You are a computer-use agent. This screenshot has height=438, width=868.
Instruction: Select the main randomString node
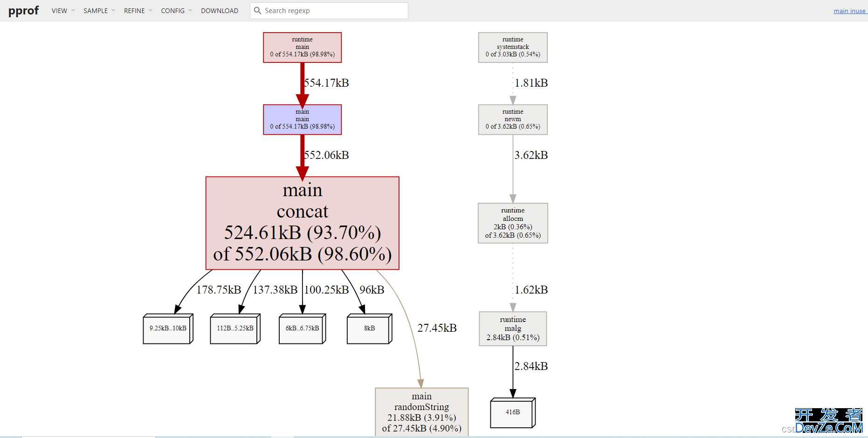(422, 412)
